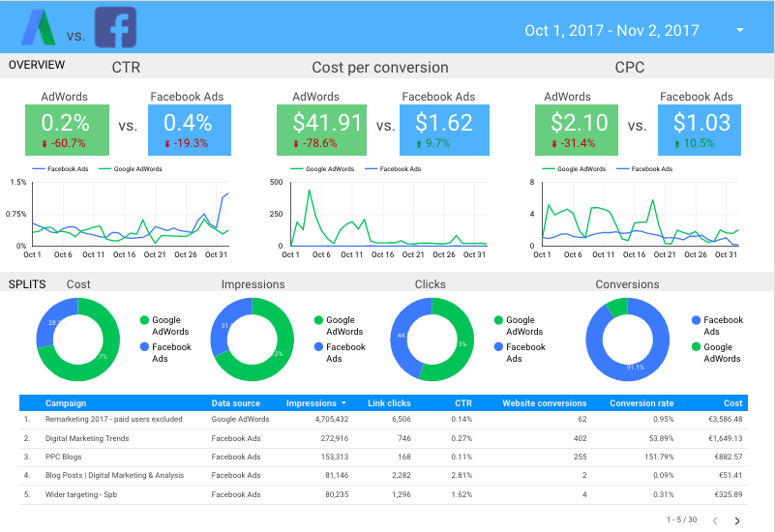
Task: Click the SPLITS section label
Action: point(27,284)
